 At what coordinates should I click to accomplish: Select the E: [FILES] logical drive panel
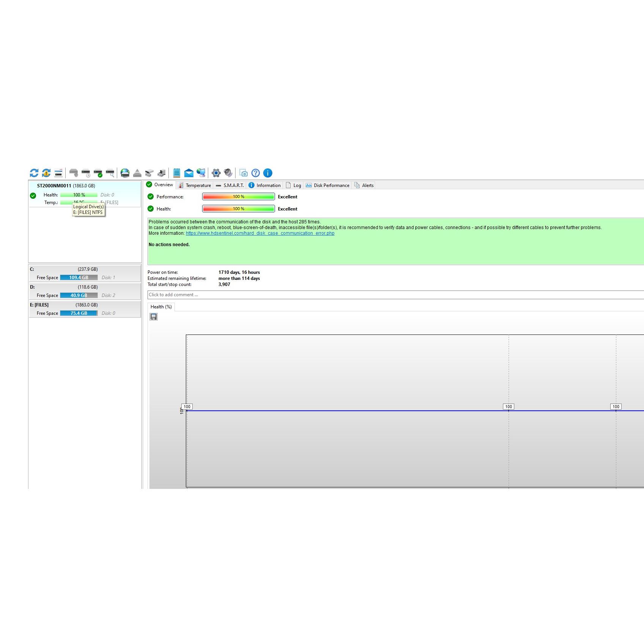(x=85, y=309)
